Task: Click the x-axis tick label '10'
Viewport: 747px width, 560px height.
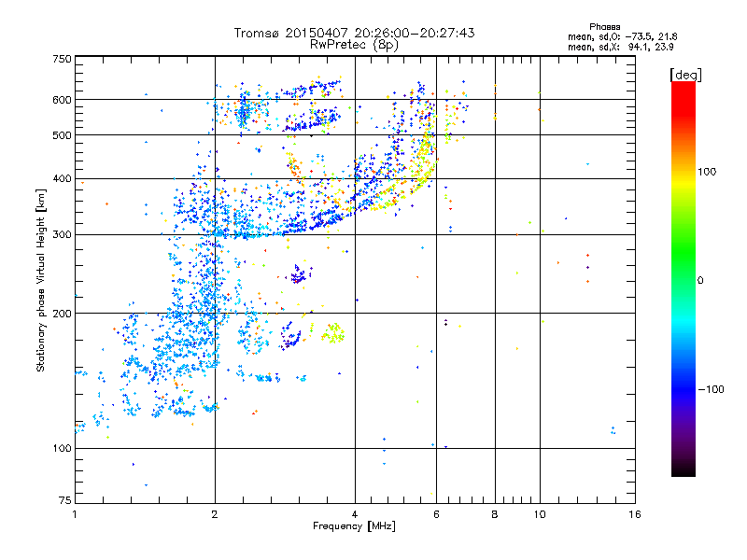Action: click(x=540, y=514)
